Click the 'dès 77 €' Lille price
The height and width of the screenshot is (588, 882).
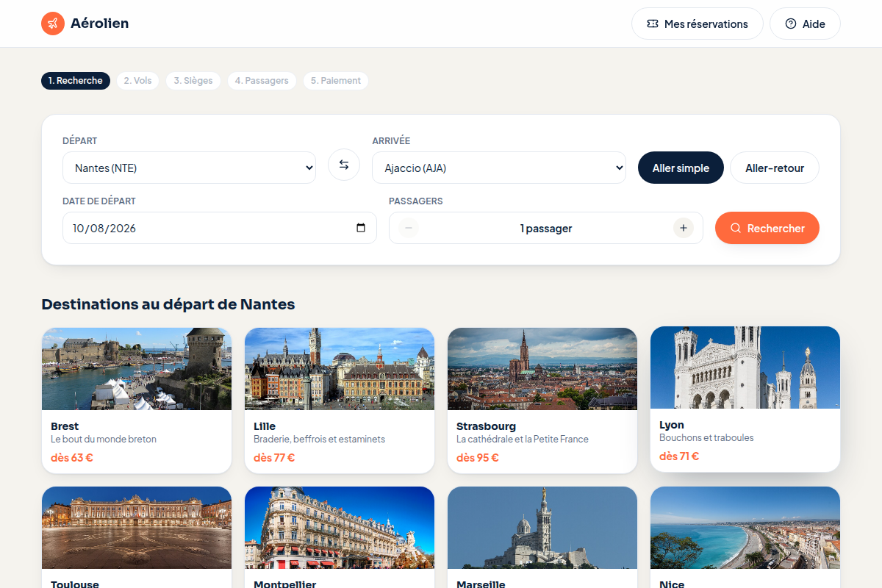click(274, 458)
